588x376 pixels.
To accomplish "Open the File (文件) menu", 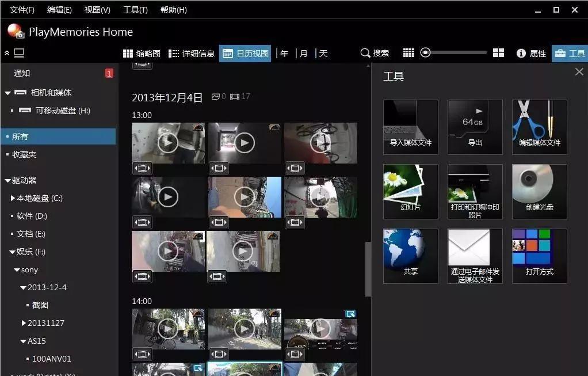I will (22, 10).
